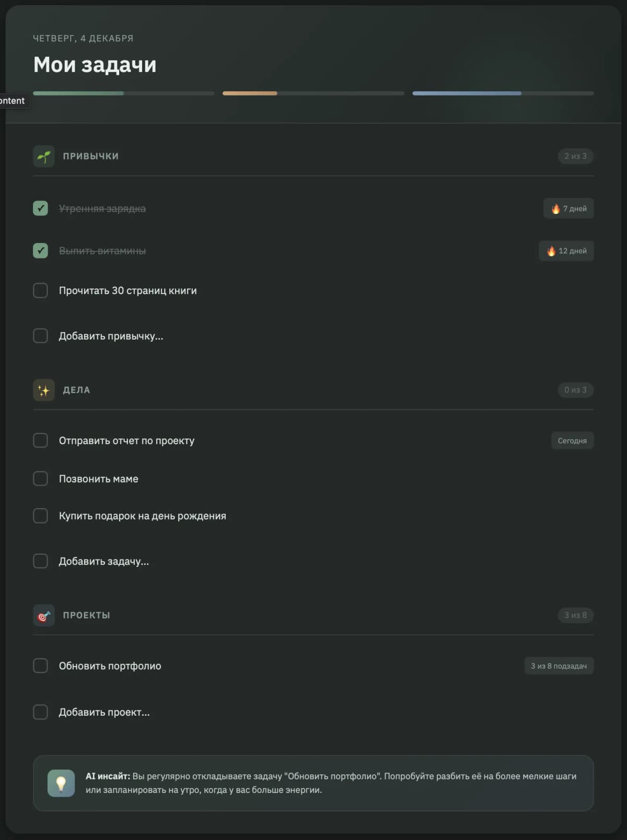The height and width of the screenshot is (840, 627).
Task: Check off Позвонить маме
Action: (40, 478)
